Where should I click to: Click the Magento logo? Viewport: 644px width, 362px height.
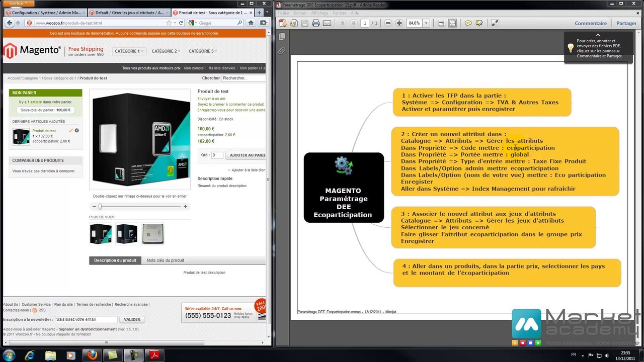pyautogui.click(x=32, y=51)
